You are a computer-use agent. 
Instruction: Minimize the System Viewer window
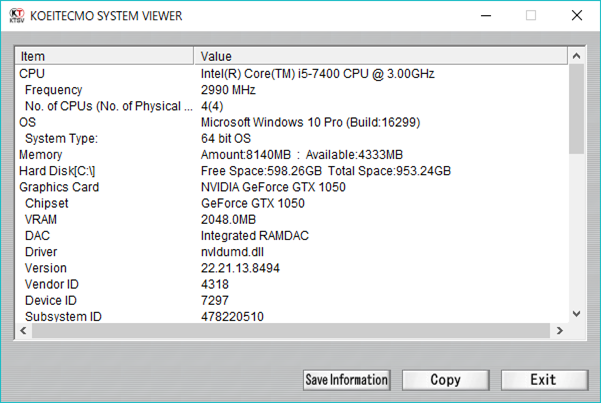point(486,16)
